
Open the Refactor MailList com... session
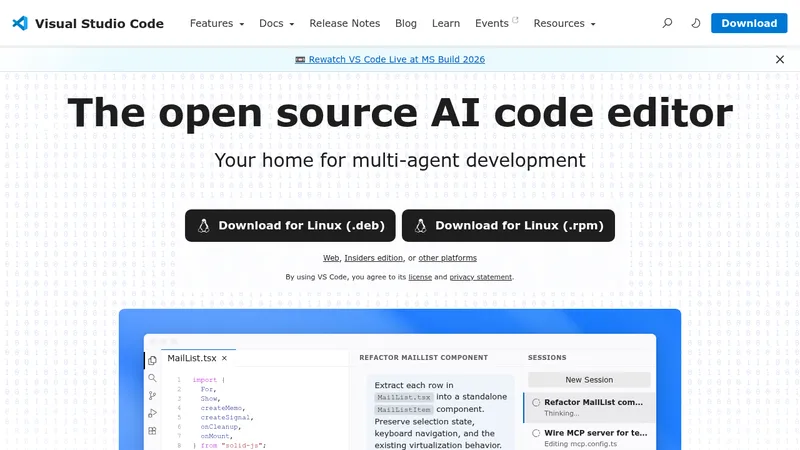click(x=589, y=407)
